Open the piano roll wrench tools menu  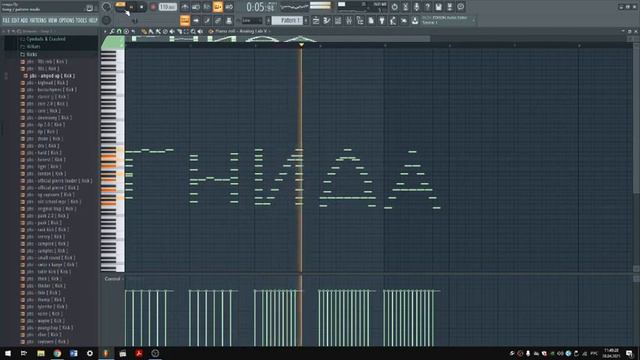(x=112, y=31)
